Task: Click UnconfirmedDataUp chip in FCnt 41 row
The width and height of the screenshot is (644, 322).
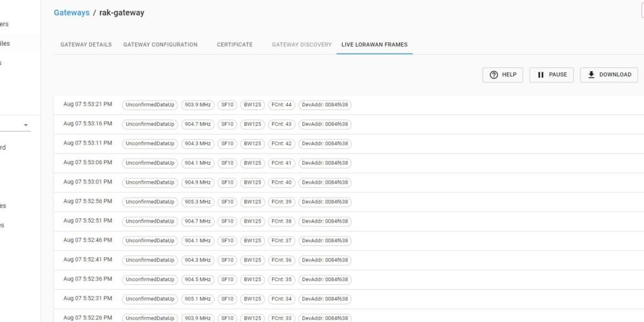Action: pyautogui.click(x=150, y=164)
